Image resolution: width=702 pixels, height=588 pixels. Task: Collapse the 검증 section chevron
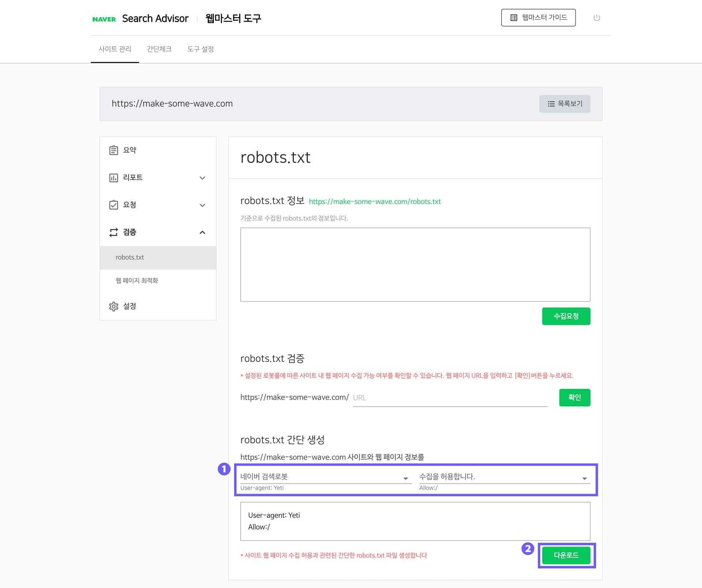[202, 232]
